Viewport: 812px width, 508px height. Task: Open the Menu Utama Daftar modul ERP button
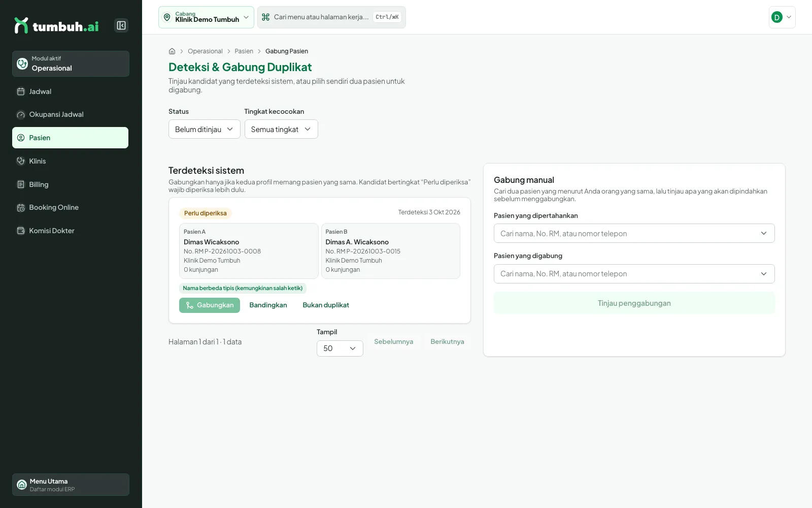(x=71, y=485)
